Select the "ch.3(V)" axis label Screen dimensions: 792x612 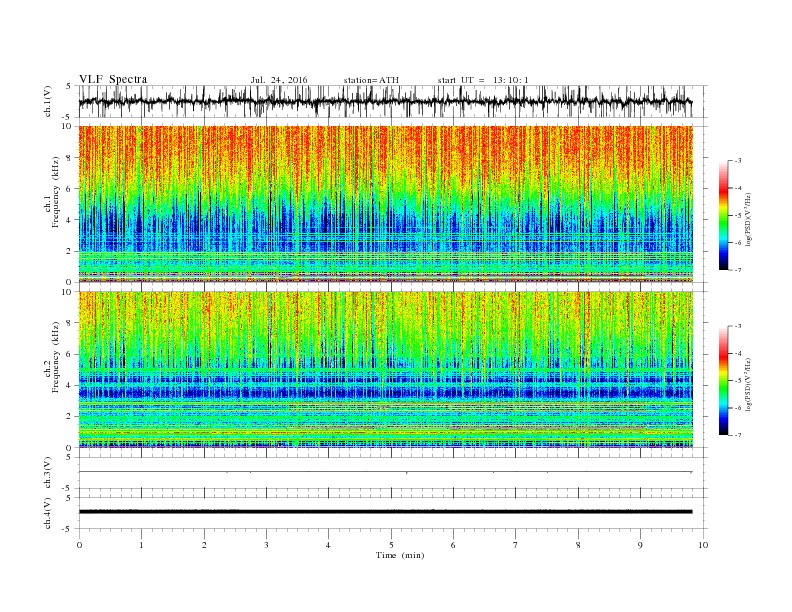click(48, 473)
